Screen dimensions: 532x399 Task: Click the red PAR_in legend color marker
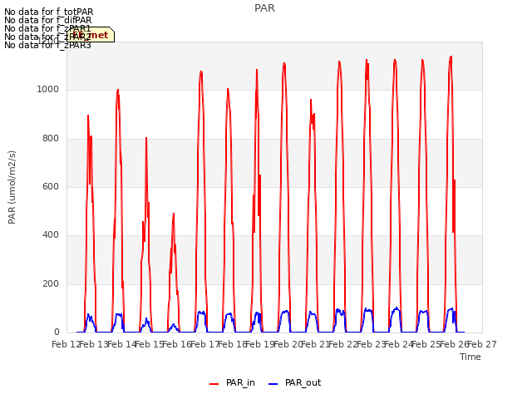214,384
